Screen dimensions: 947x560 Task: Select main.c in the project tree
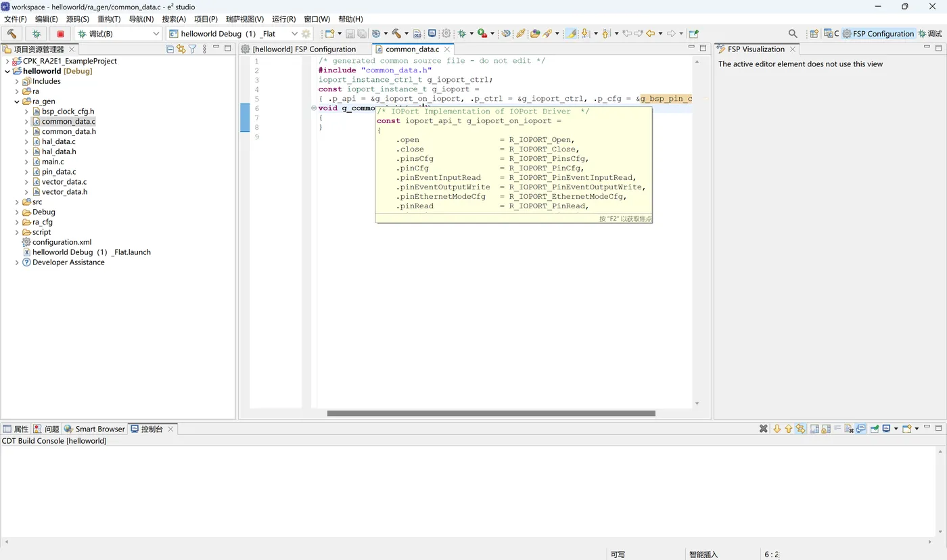(53, 162)
